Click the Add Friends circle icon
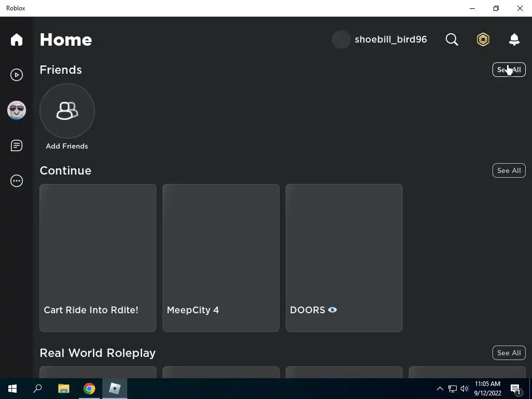 [67, 111]
